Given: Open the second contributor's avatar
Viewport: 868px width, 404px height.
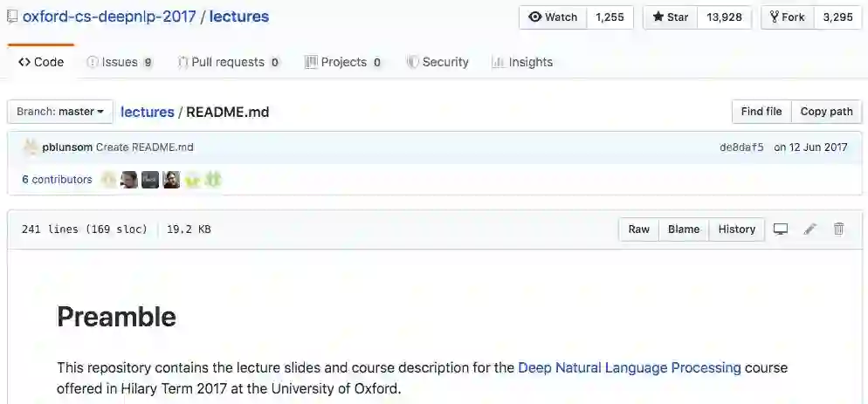Looking at the screenshot, I should [129, 180].
